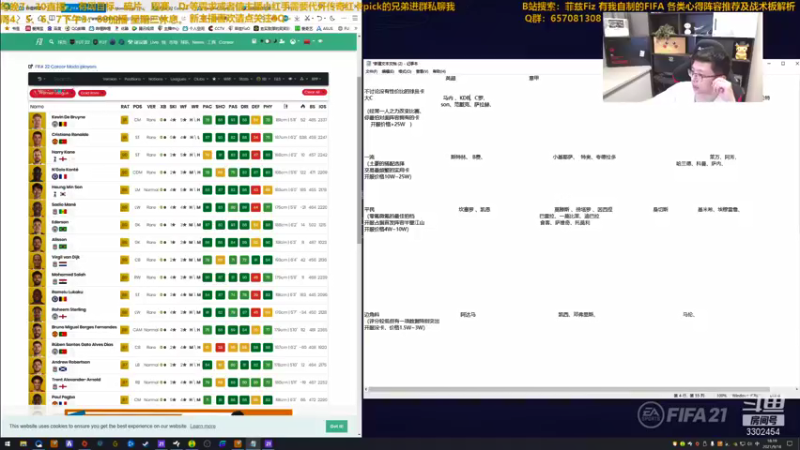Accept cookies with the Got it! button

point(337,426)
